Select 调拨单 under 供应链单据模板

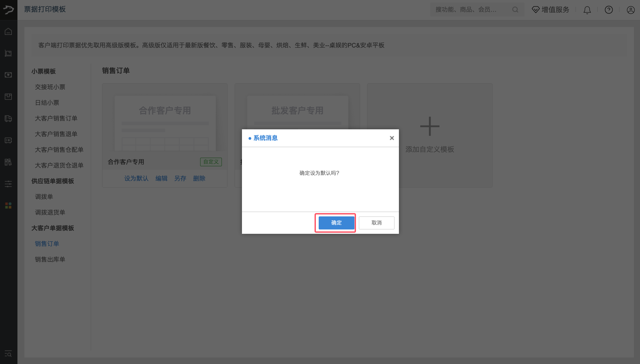(x=44, y=197)
